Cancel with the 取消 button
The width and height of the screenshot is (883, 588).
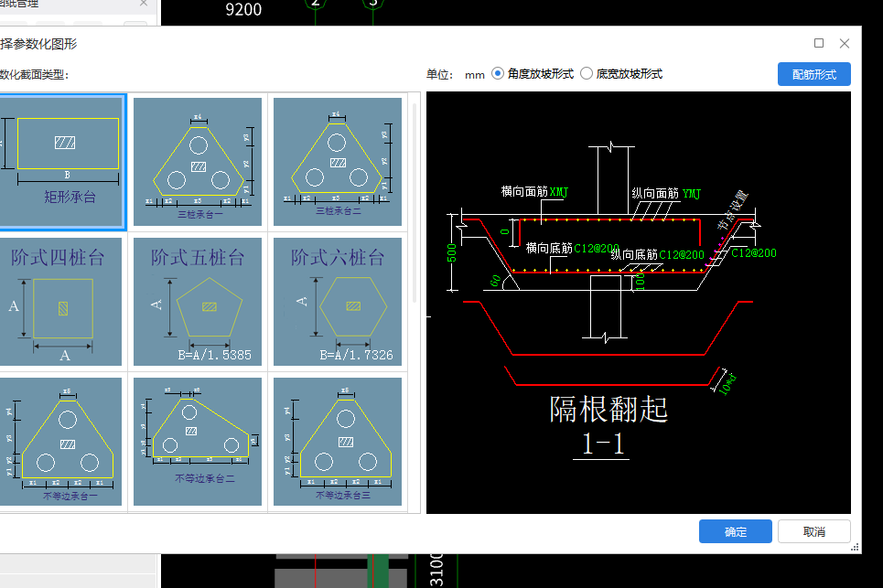click(813, 531)
